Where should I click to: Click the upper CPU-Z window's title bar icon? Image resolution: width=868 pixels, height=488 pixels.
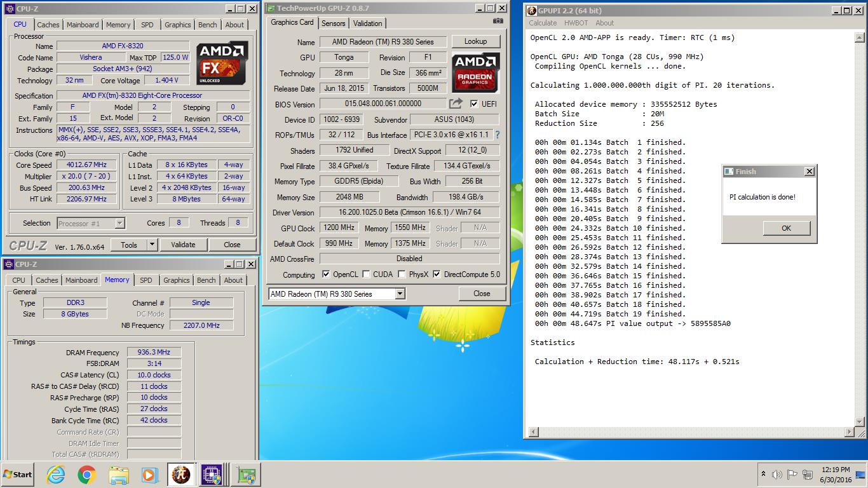tap(10, 9)
